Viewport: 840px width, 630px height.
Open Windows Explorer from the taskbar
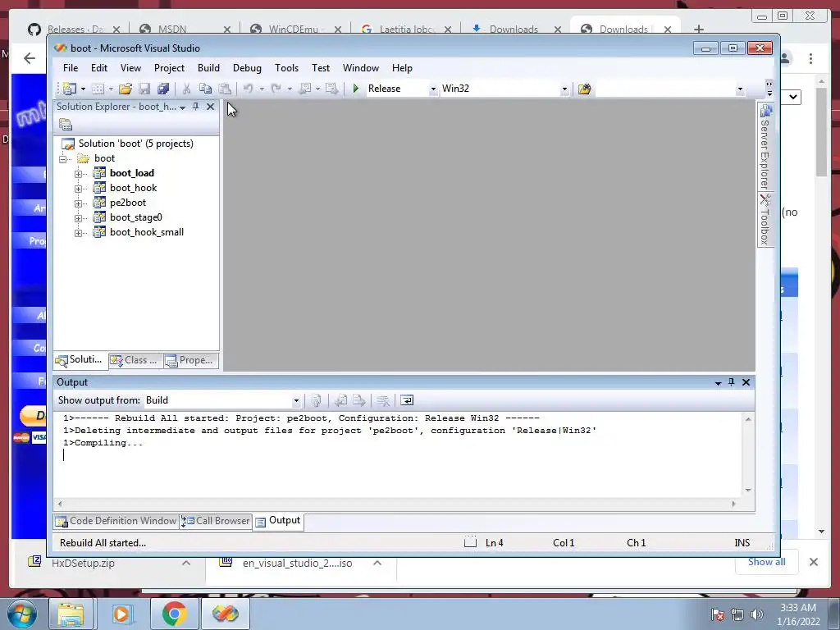click(x=71, y=614)
